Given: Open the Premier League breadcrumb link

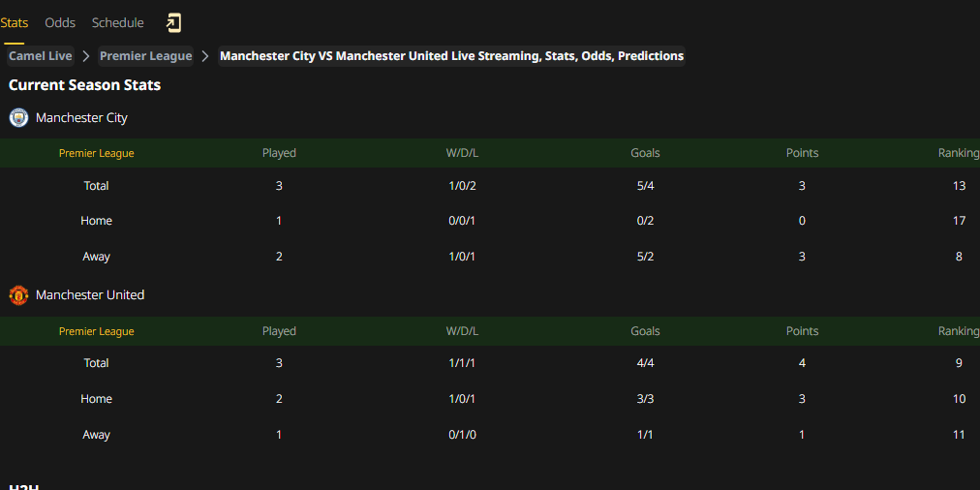Looking at the screenshot, I should click(145, 56).
